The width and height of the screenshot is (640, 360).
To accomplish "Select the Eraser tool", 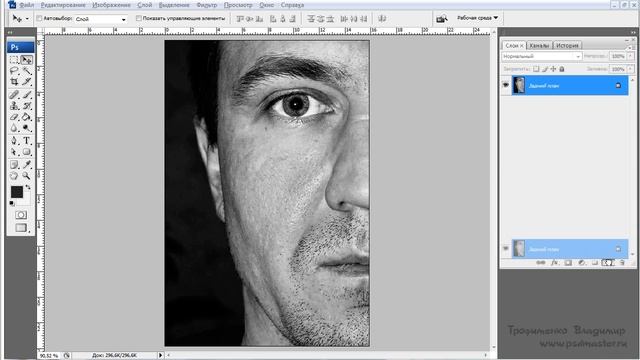I will click(14, 117).
